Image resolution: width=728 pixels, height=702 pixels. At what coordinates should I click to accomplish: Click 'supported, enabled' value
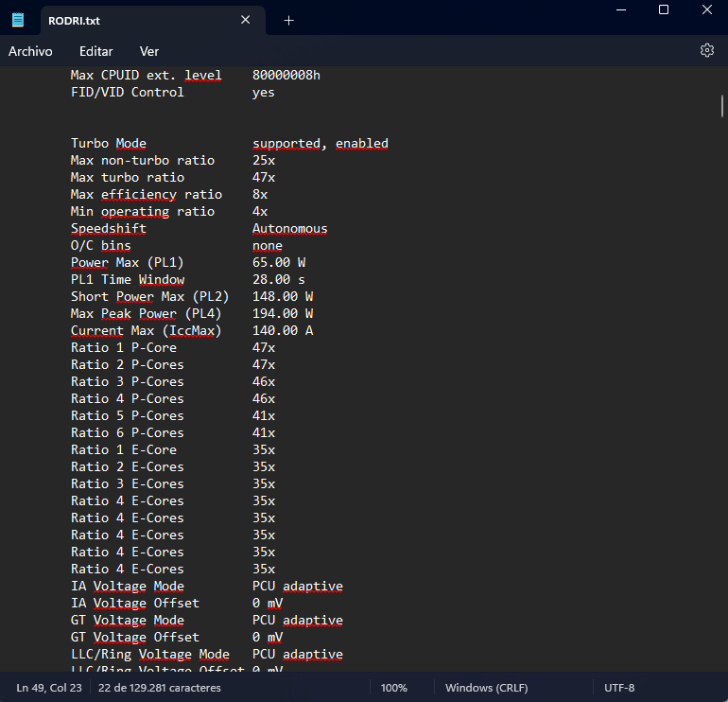pos(320,143)
